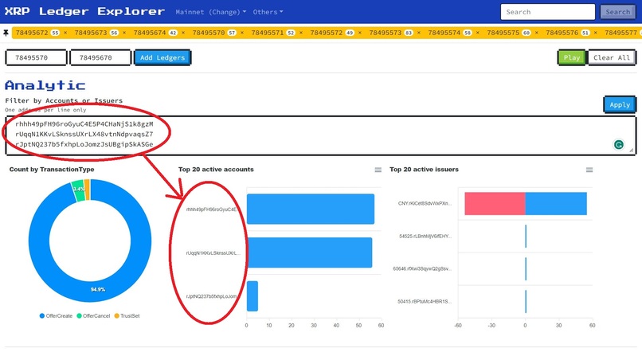
Task: Remove ledger 78495571 with its x
Action: pos(301,33)
